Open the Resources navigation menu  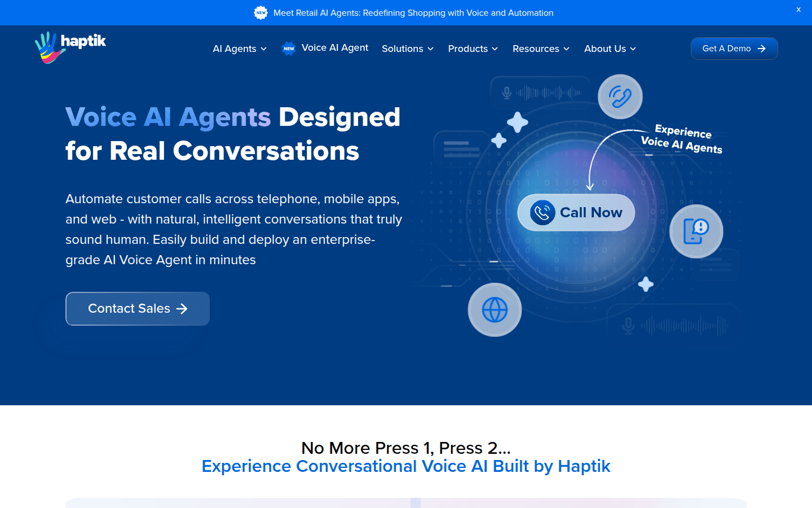point(540,49)
